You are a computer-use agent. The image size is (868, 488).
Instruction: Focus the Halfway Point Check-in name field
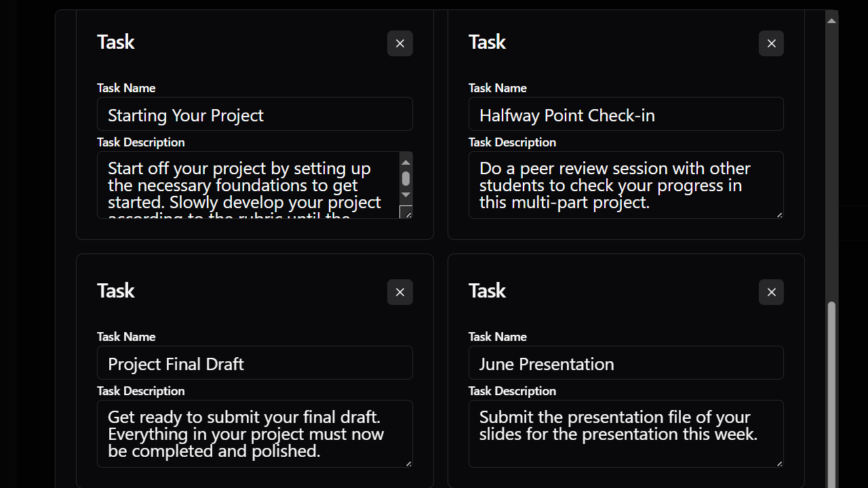tap(626, 115)
